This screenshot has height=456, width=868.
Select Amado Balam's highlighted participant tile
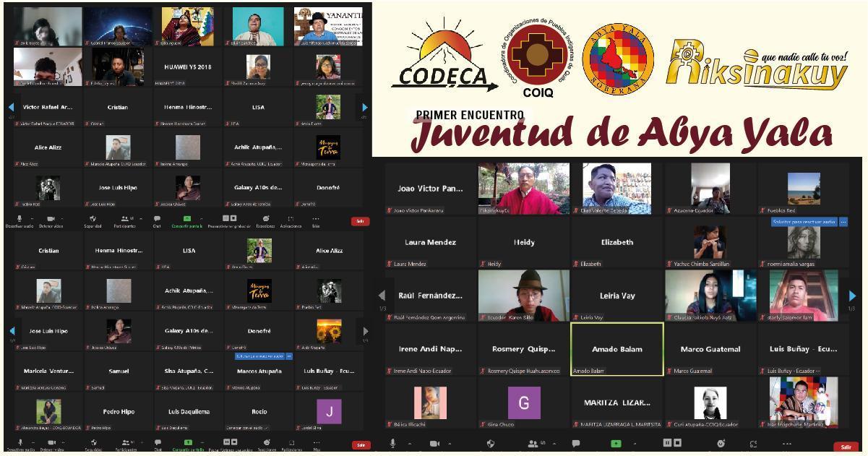[617, 349]
